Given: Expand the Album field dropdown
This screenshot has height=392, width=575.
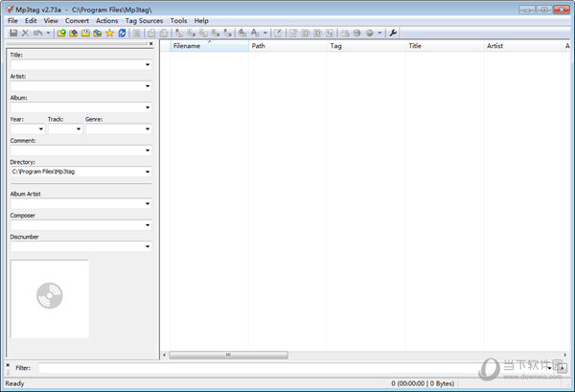Looking at the screenshot, I should [148, 107].
